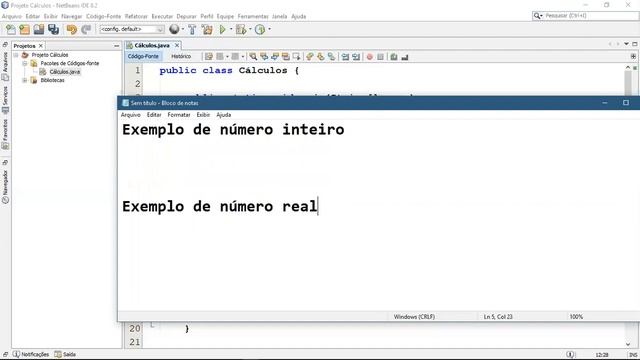Open the Profile Project dropdown arrow
This screenshot has width=640, height=360.
pos(269,29)
